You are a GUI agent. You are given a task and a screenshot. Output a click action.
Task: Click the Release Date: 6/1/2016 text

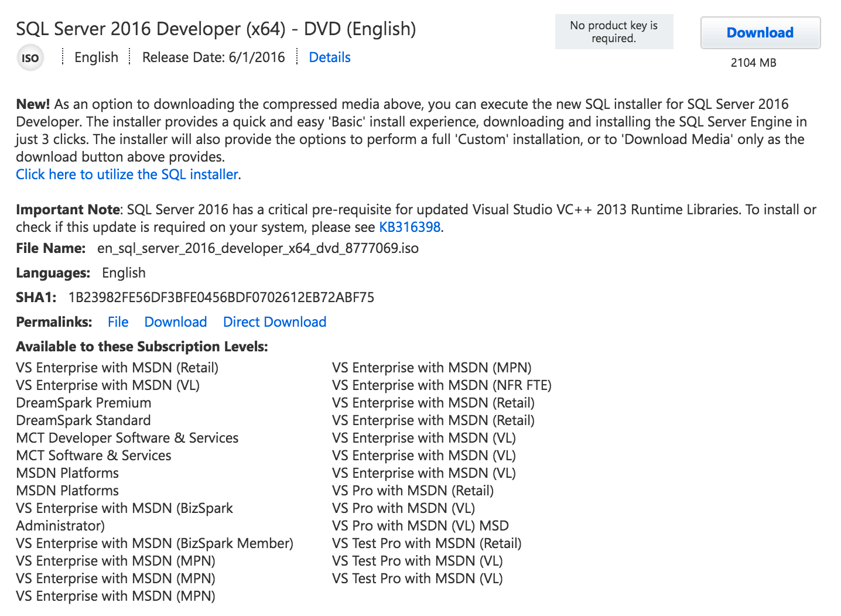[x=214, y=57]
